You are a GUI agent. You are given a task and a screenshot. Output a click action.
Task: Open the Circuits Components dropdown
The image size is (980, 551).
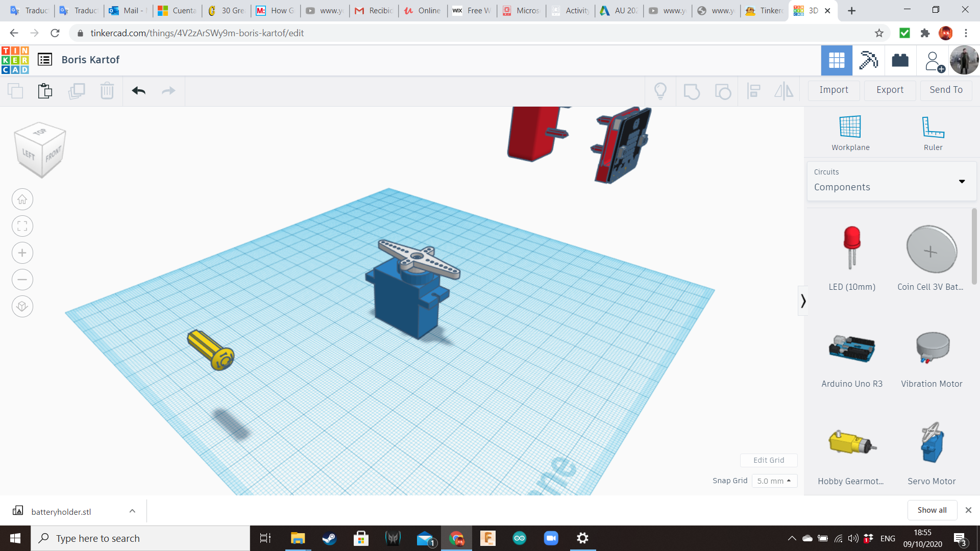coord(891,181)
